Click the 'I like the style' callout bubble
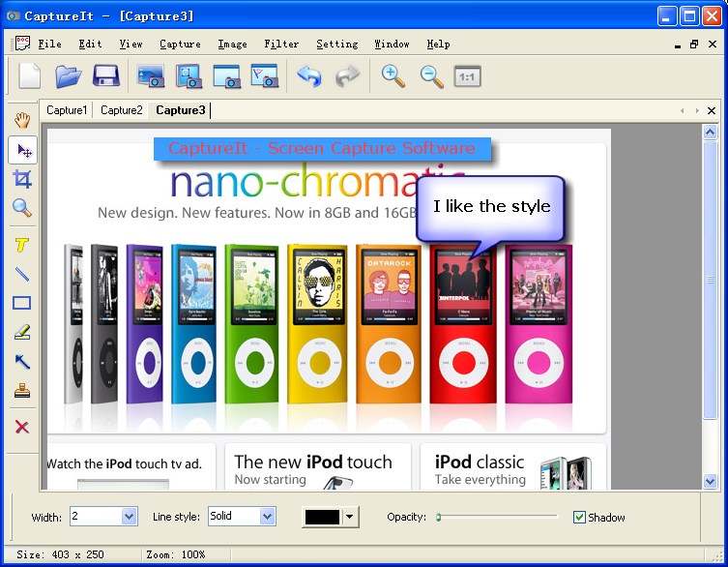728x567 pixels. point(491,208)
